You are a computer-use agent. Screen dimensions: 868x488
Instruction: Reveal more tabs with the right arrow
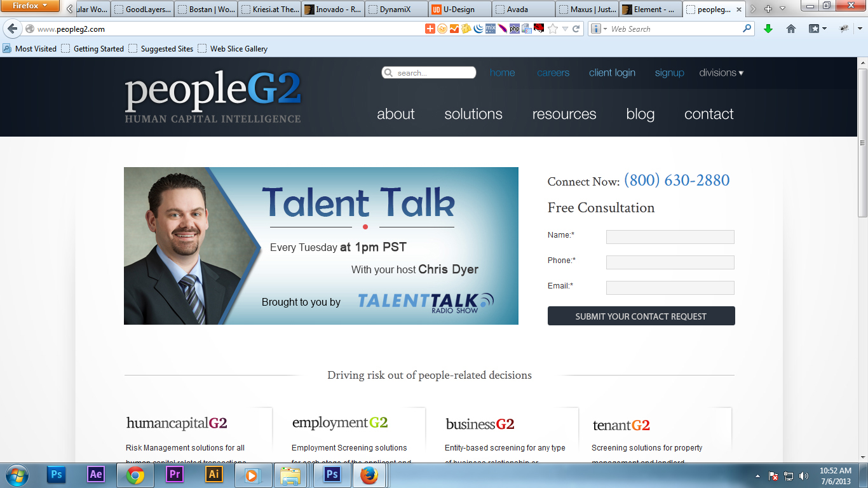(754, 9)
